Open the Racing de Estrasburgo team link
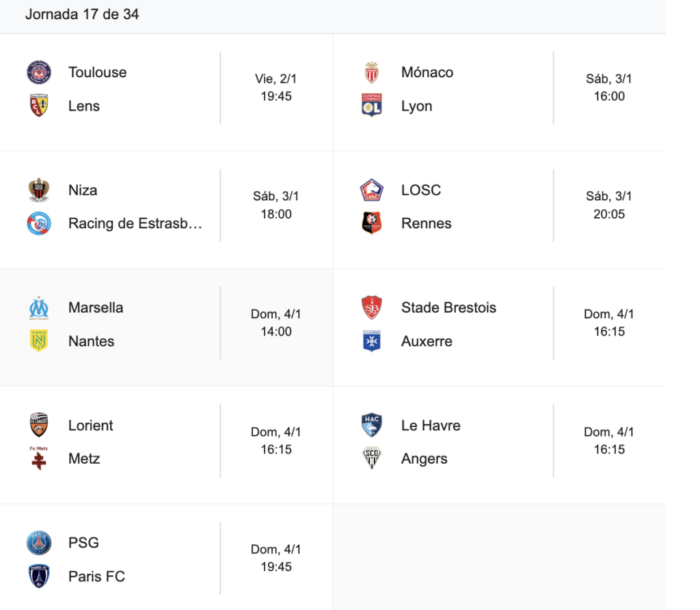Screen dimensions: 700x610 click(135, 223)
